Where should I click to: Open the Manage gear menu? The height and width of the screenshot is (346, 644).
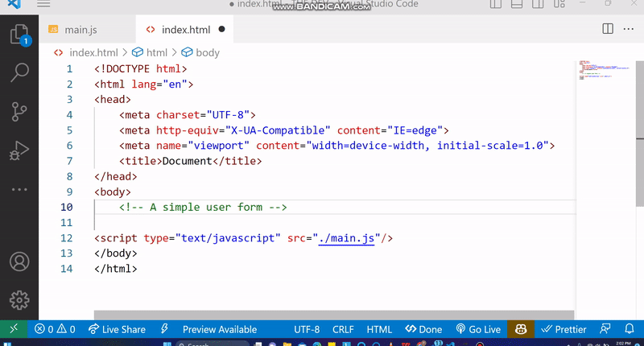[x=19, y=300]
